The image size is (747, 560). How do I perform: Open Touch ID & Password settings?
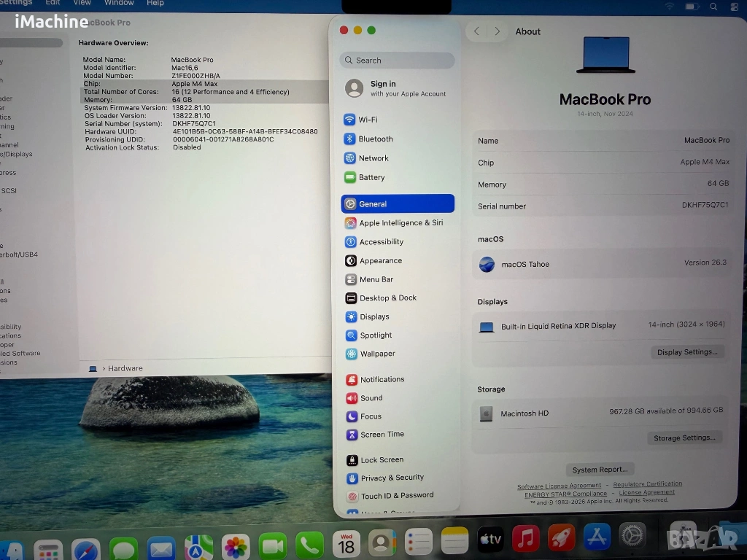(397, 495)
